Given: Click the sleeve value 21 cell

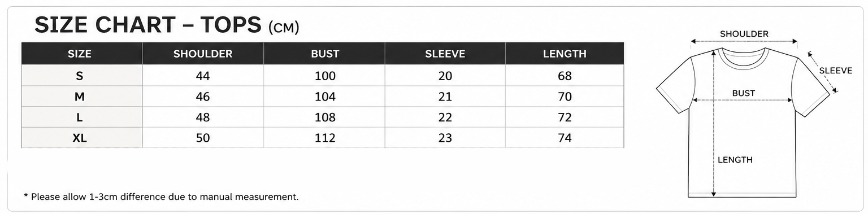Looking at the screenshot, I should (445, 97).
